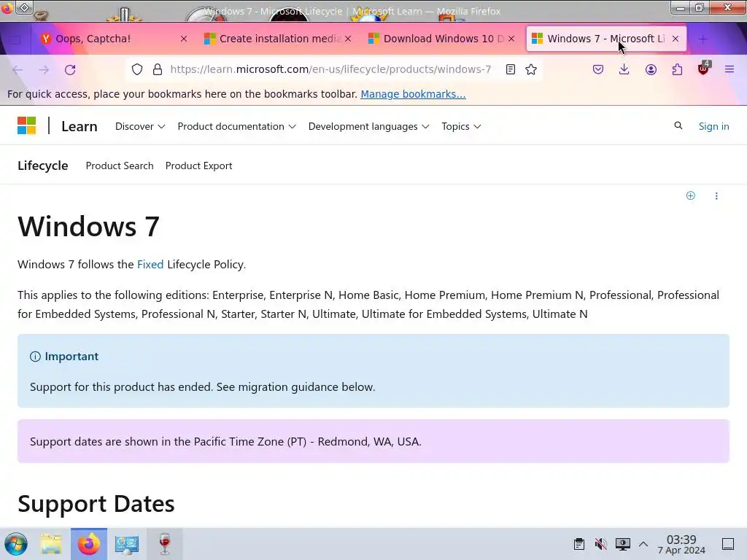Open file manager from taskbar
Screen dimensions: 747x560
pos(51,544)
